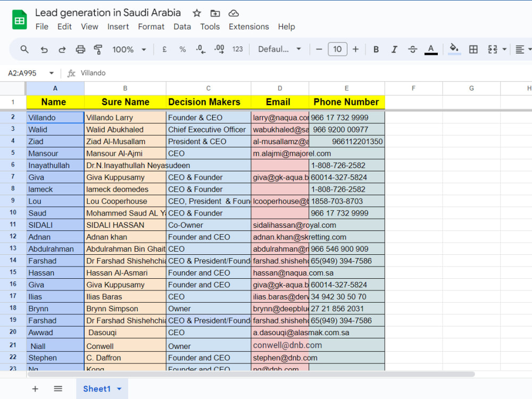
Task: Open the name box dropdown arrow
Action: [x=51, y=73]
